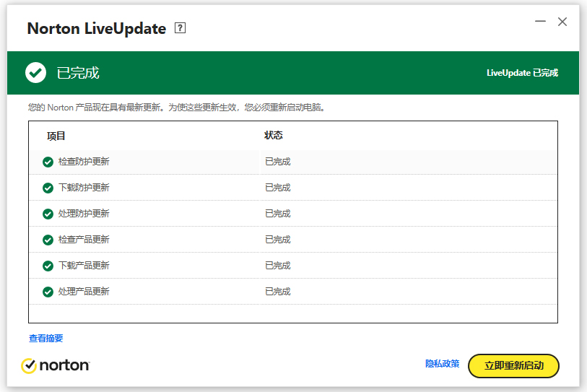Screen dimensions: 587x392
Task: Click the Norton LiveUpdate title text
Action: [x=97, y=29]
